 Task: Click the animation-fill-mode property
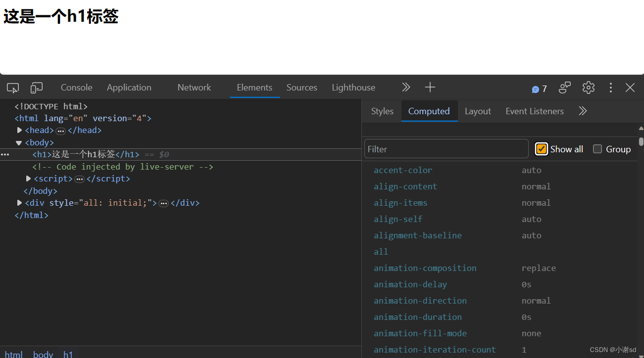coord(420,333)
